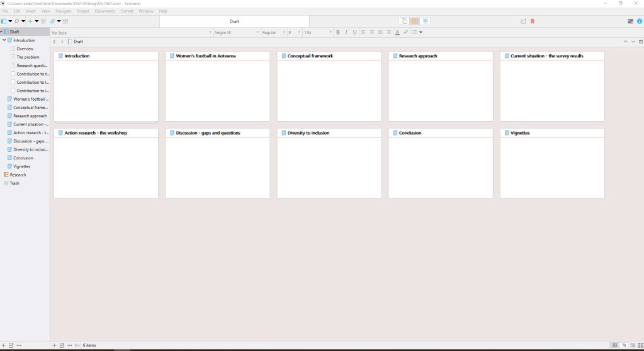The image size is (644, 351).
Task: Collapse the Introduction folder in binder
Action: pyautogui.click(x=4, y=40)
